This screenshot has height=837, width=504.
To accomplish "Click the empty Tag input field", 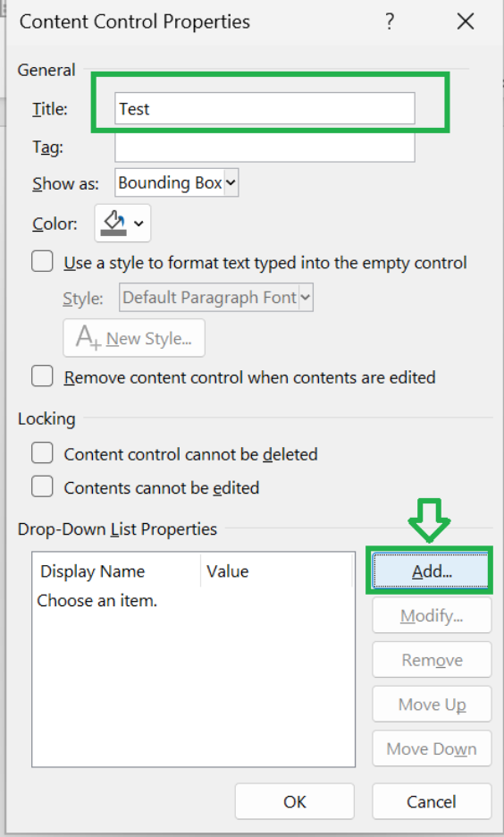I will point(265,147).
